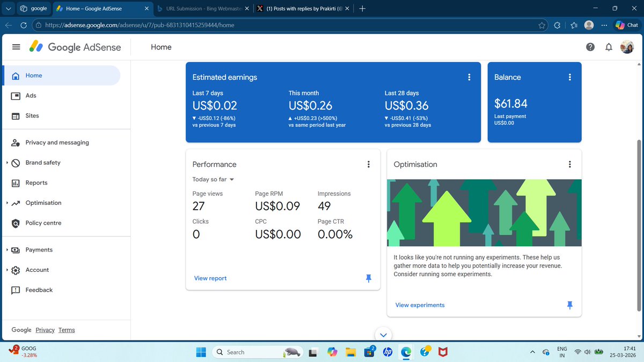The image size is (644, 362).
Task: Open the 'Today so far' period dropdown
Action: (214, 180)
